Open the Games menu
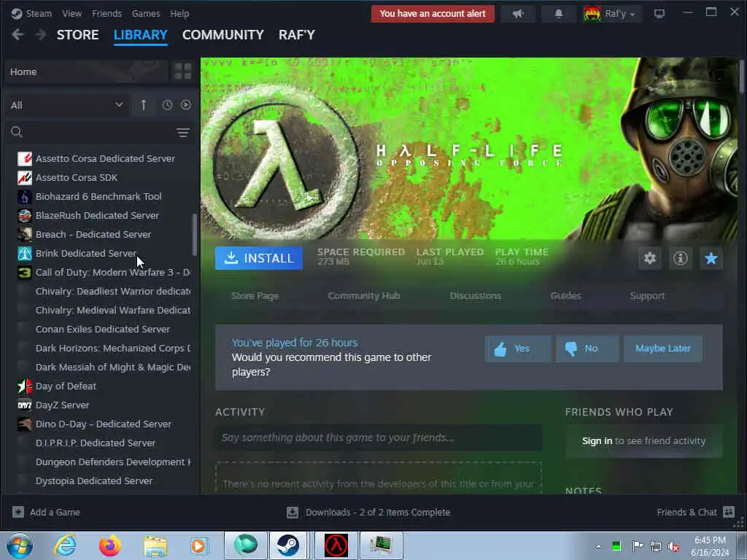The height and width of the screenshot is (560, 747). (146, 13)
